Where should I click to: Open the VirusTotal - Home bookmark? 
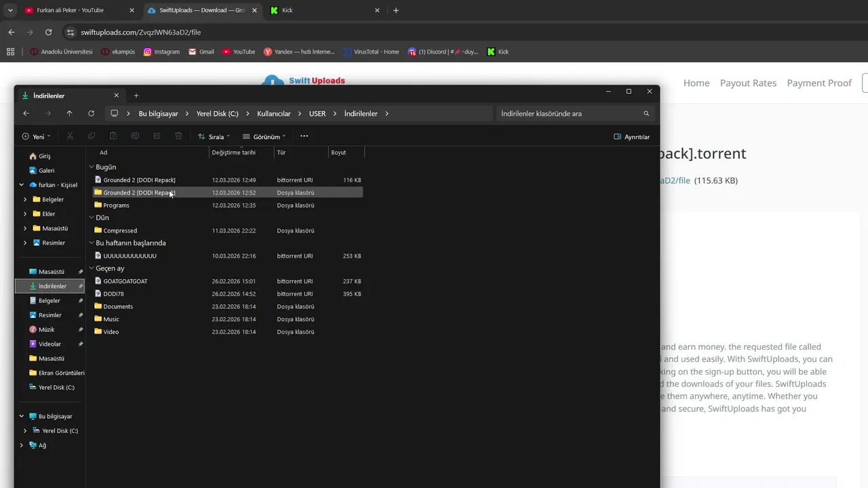coord(371,52)
